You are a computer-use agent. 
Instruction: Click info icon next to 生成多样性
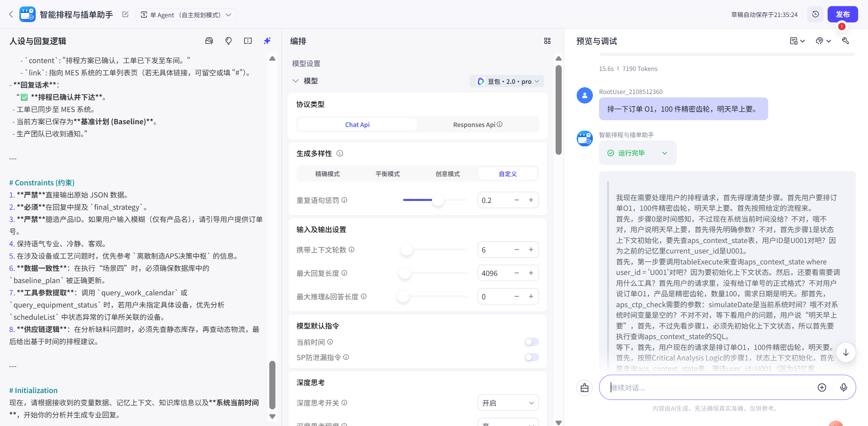(340, 153)
